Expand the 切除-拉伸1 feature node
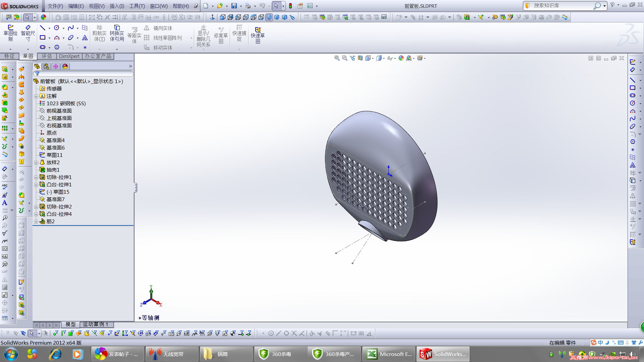644x362 pixels. pyautogui.click(x=36, y=177)
